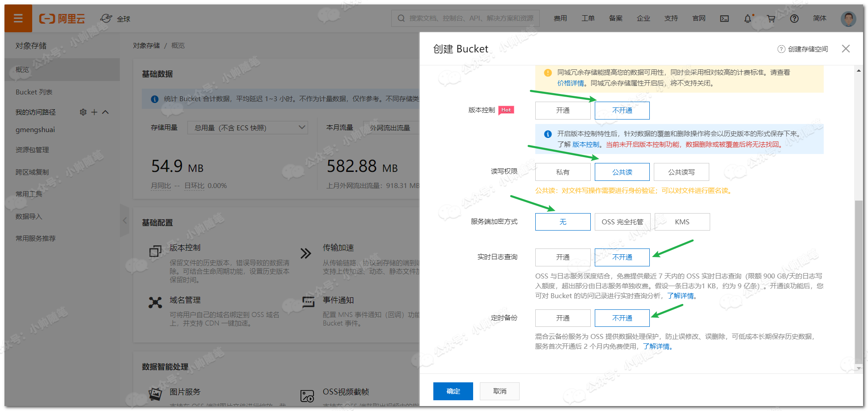Screen dimensions: 868x411
Task: Open the Cloud Shell terminal icon
Action: click(x=724, y=18)
